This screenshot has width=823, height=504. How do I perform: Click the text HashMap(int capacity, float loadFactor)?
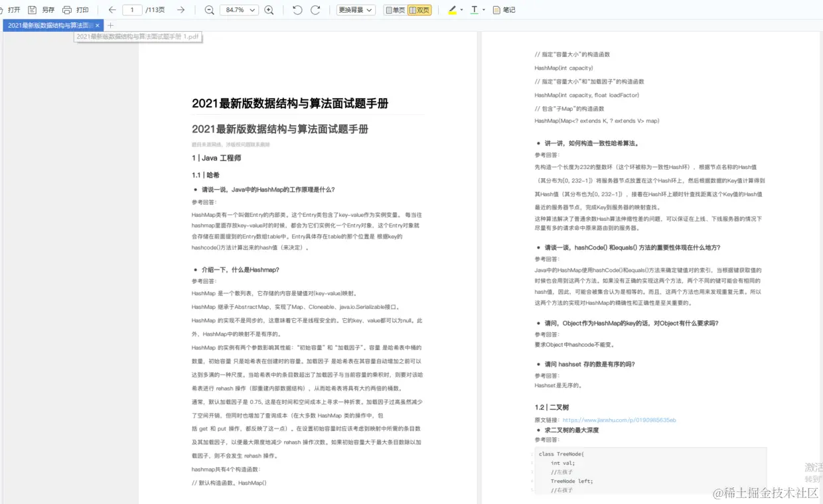coord(587,95)
